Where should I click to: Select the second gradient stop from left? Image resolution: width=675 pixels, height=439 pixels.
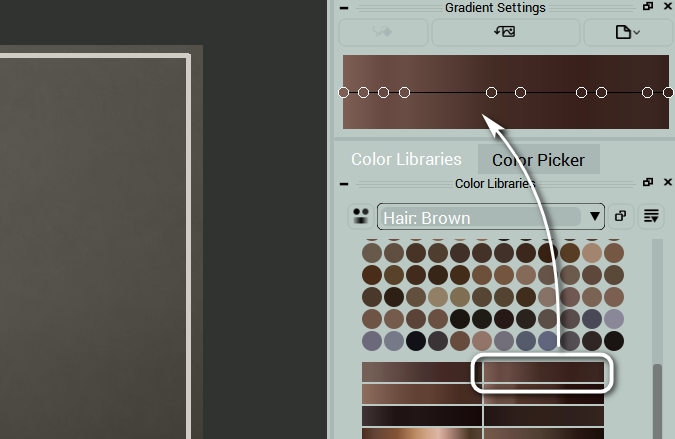coord(363,93)
